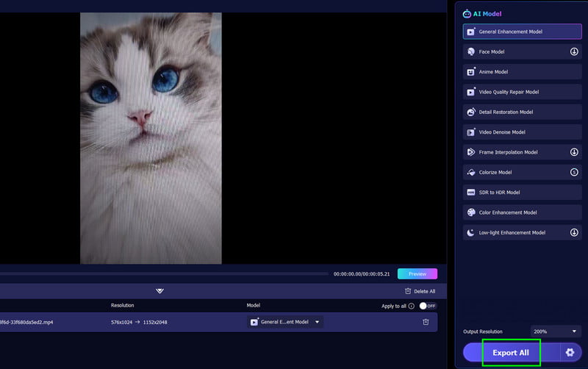Image resolution: width=588 pixels, height=369 pixels.
Task: Delete the video file with trash icon
Action: (x=426, y=322)
